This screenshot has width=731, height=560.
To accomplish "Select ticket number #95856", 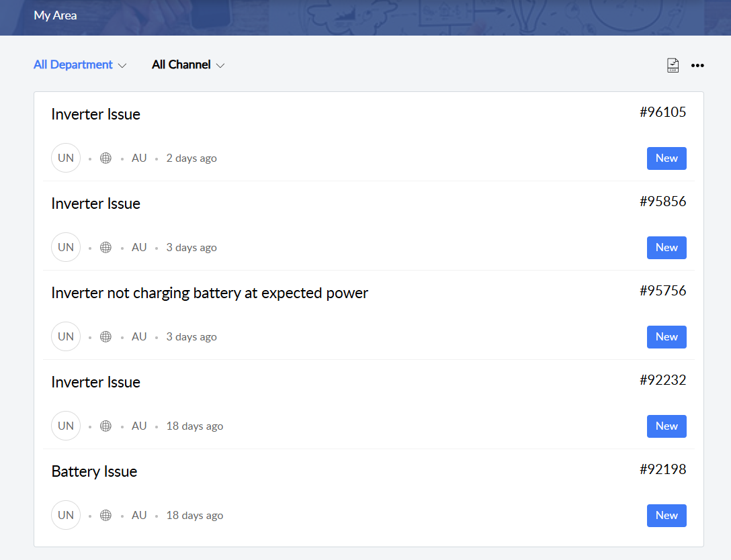I will 662,201.
